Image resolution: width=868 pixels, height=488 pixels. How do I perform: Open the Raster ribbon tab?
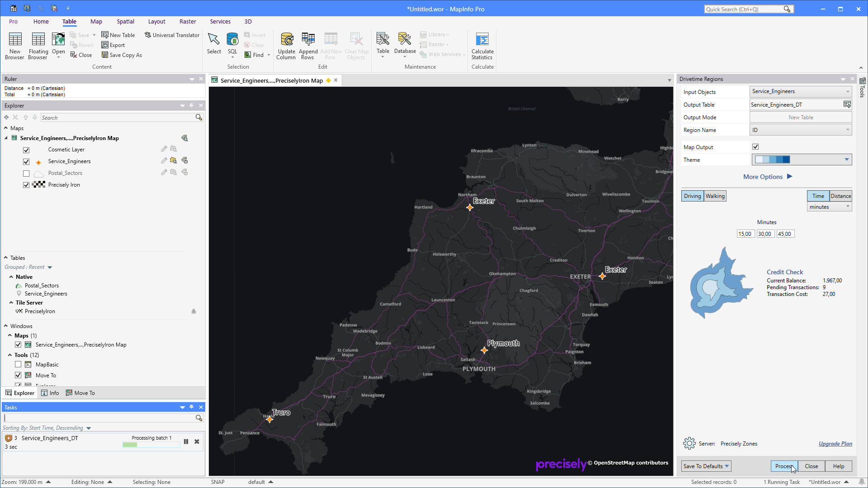click(x=188, y=21)
